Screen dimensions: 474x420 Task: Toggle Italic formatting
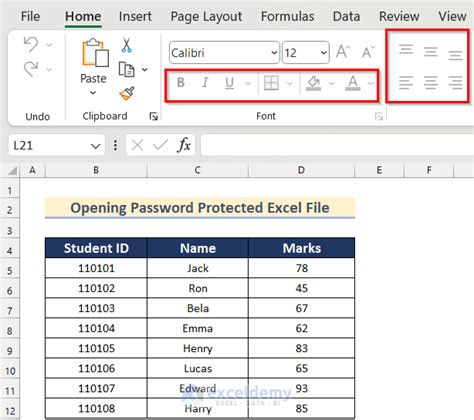click(x=205, y=82)
